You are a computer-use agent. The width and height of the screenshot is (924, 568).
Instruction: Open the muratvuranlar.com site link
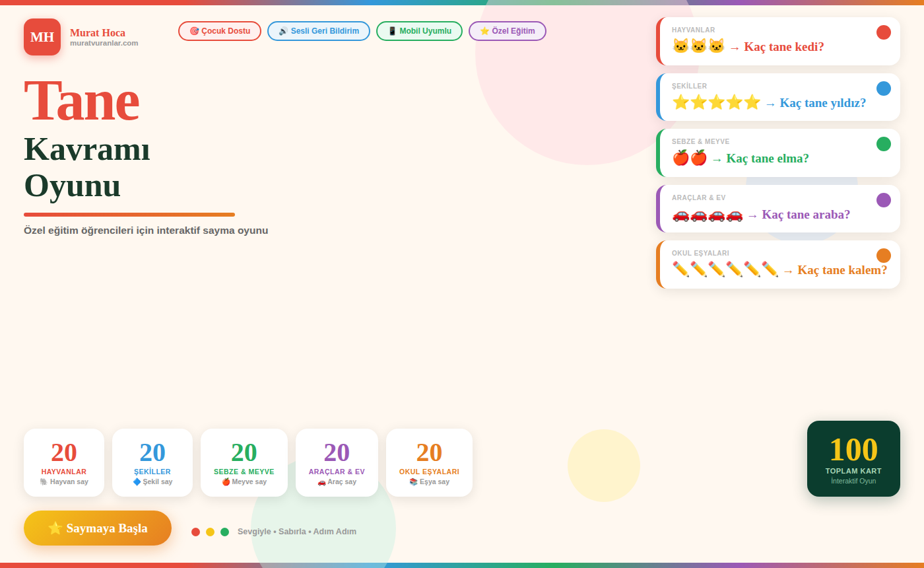(104, 43)
